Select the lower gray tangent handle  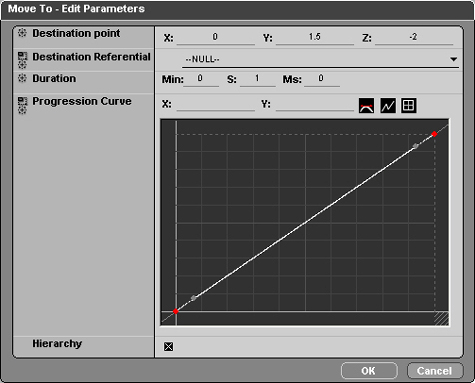193,298
